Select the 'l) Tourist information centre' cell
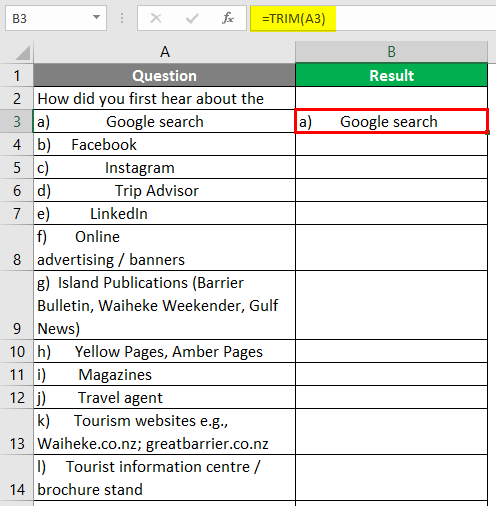The height and width of the screenshot is (506, 496). 164,478
